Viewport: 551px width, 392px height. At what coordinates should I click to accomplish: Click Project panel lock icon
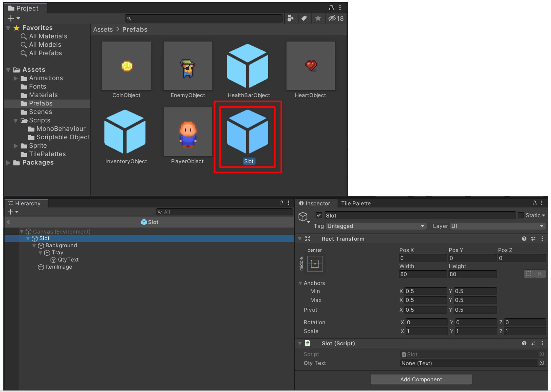coord(331,8)
